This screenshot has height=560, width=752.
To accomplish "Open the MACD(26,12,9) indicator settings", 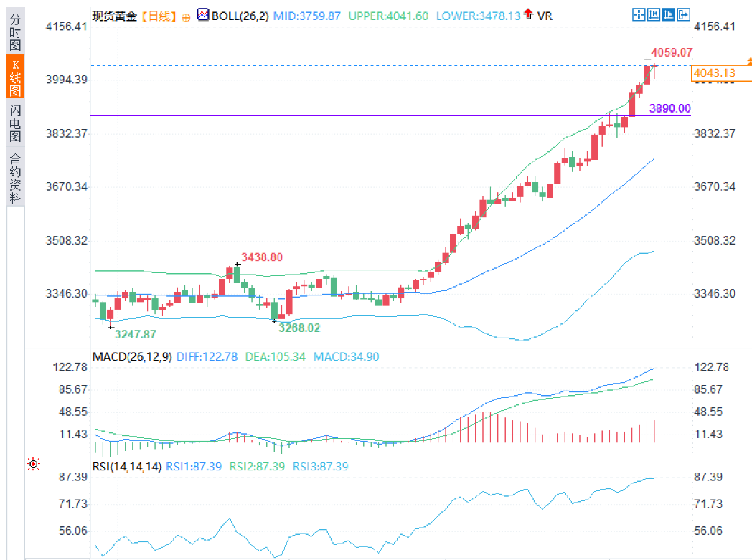I will pyautogui.click(x=132, y=356).
